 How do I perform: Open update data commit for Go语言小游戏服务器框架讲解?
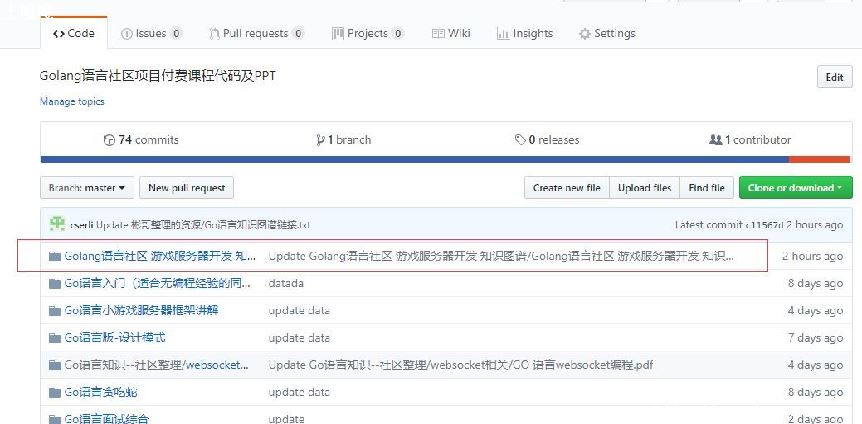[x=299, y=311]
